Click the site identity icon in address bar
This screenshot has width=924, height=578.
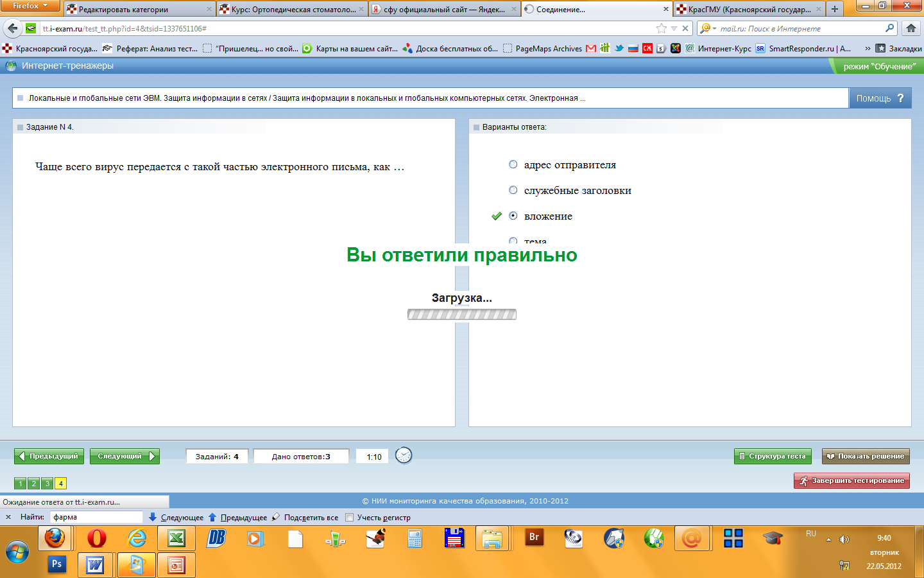coord(31,28)
